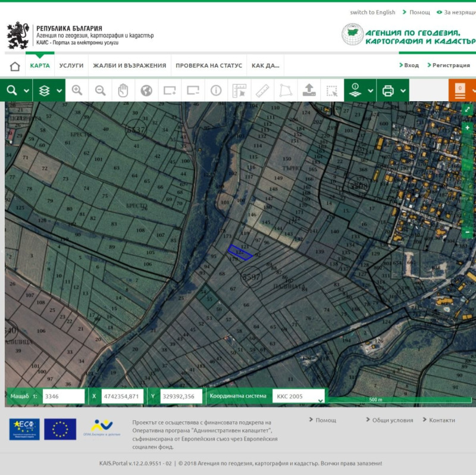Expand the search tool dropdown
This screenshot has height=475, width=476.
point(26,91)
